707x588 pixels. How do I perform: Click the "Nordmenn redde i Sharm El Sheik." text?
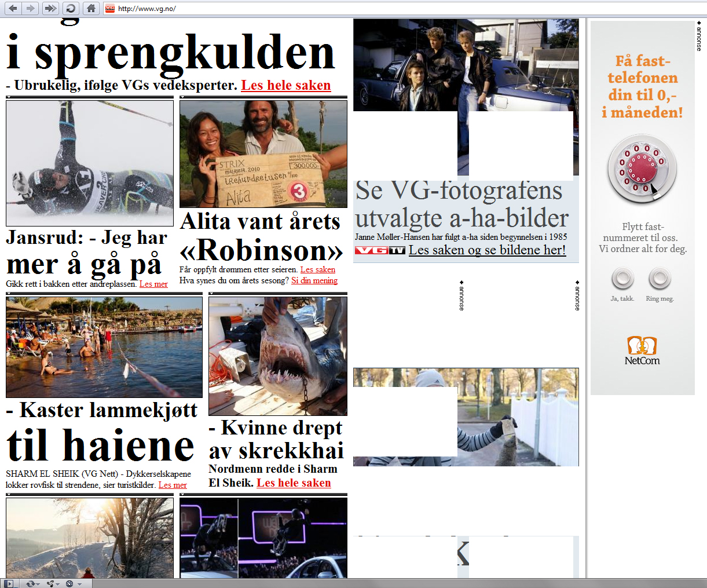tap(273, 476)
